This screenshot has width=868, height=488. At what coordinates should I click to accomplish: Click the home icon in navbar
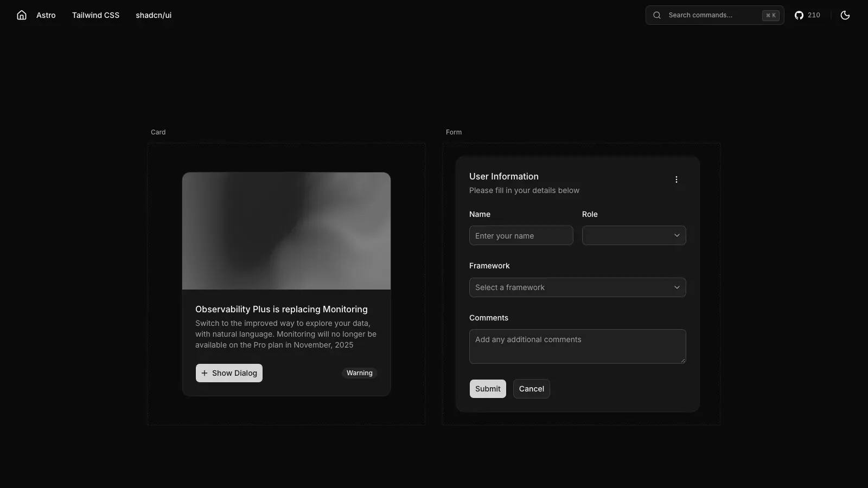pyautogui.click(x=22, y=15)
